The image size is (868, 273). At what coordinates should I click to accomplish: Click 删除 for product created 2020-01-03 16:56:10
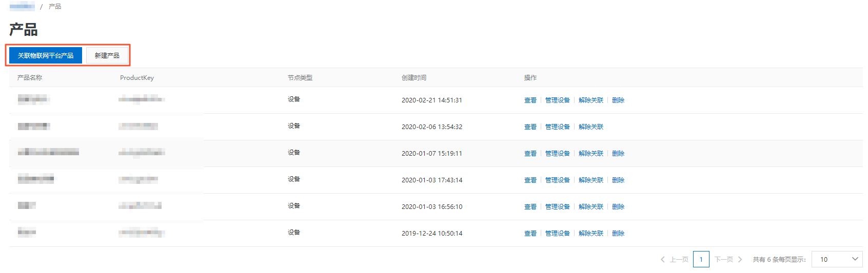tap(618, 207)
